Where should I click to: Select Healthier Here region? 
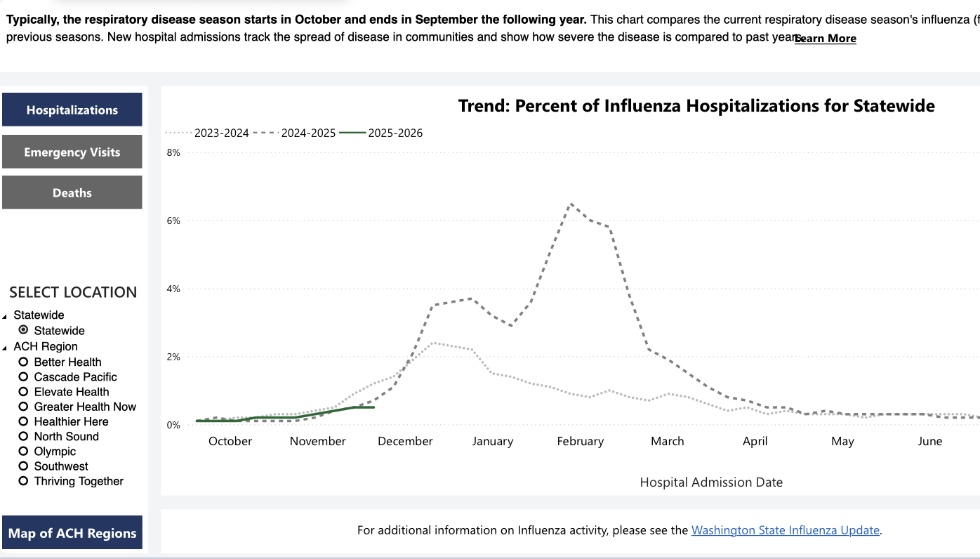[24, 421]
